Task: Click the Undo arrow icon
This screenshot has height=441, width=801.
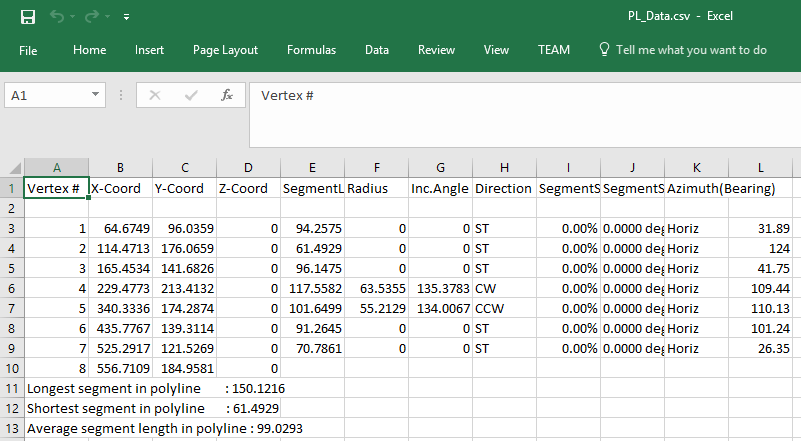Action: 57,17
